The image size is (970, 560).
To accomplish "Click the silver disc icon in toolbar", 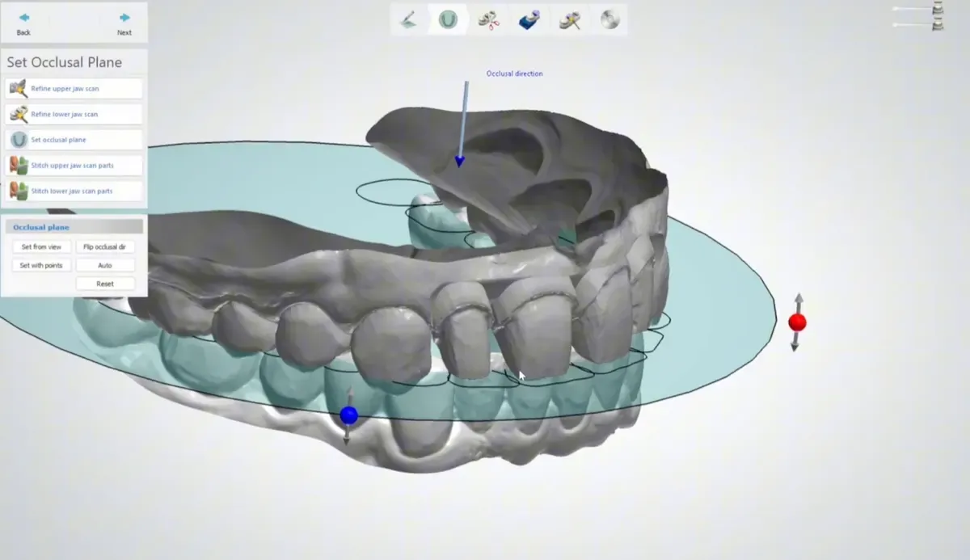I will 610,20.
